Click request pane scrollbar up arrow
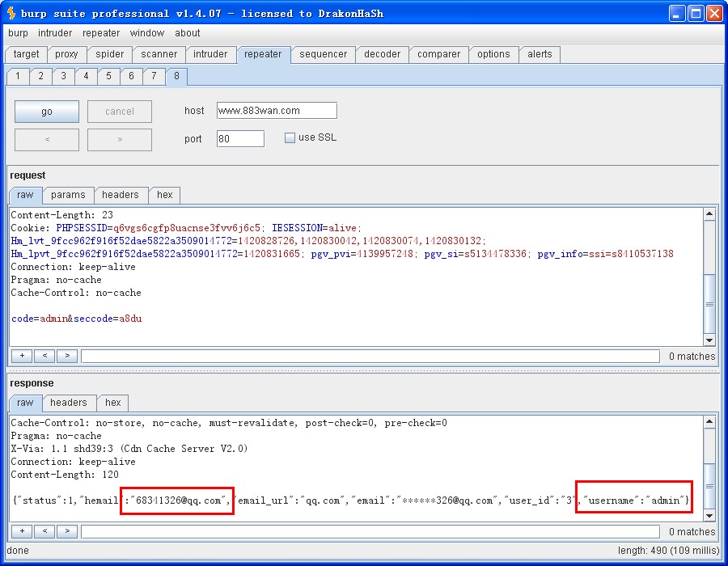 click(x=709, y=214)
